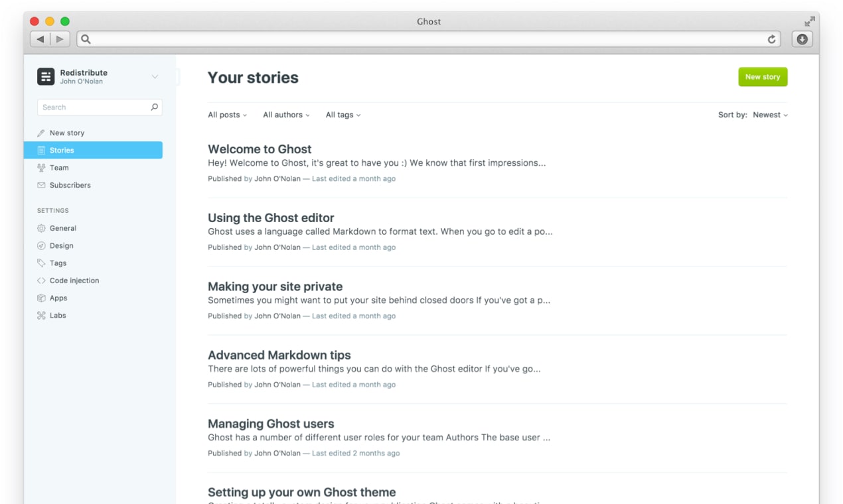Screen dimensions: 843x504
Task: Click the browser downloads button
Action: 802,39
